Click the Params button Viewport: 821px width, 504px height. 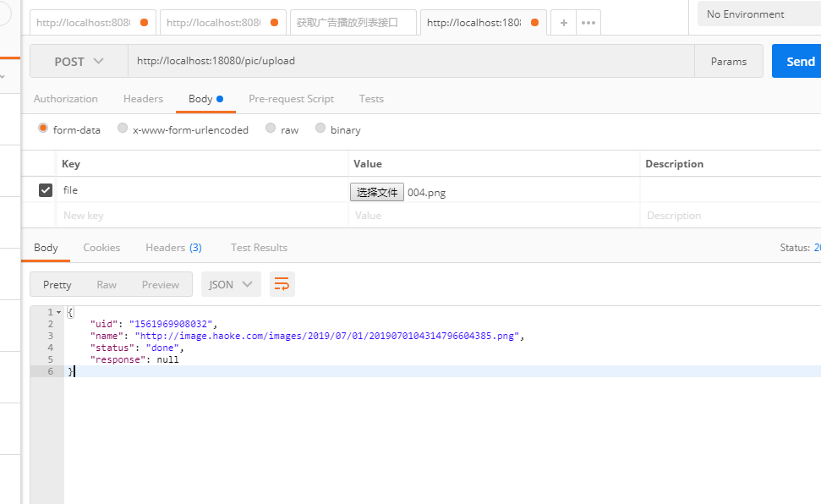(x=728, y=61)
